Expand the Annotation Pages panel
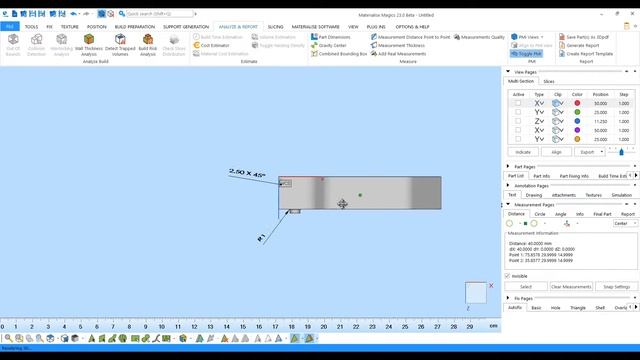This screenshot has width=640, height=360. [508, 185]
